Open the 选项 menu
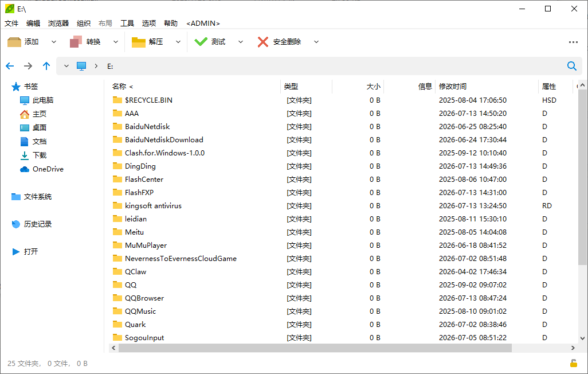Screen dimensions: 588x374 tap(149, 24)
